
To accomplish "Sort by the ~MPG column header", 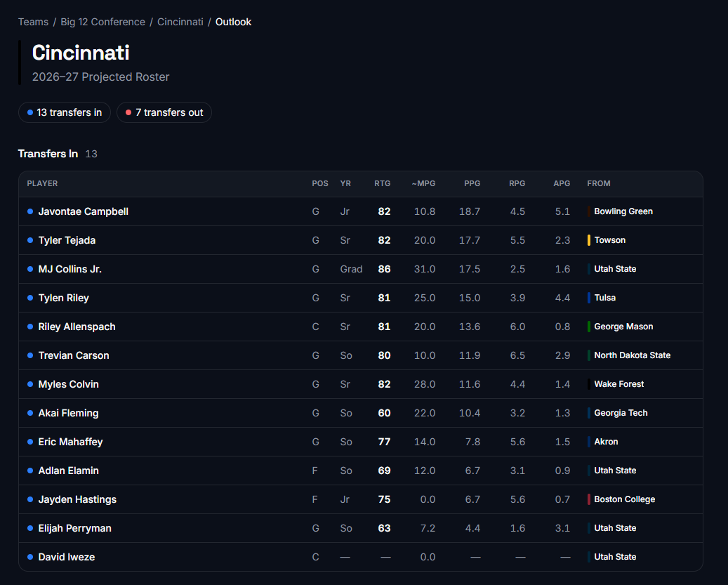I will click(423, 183).
